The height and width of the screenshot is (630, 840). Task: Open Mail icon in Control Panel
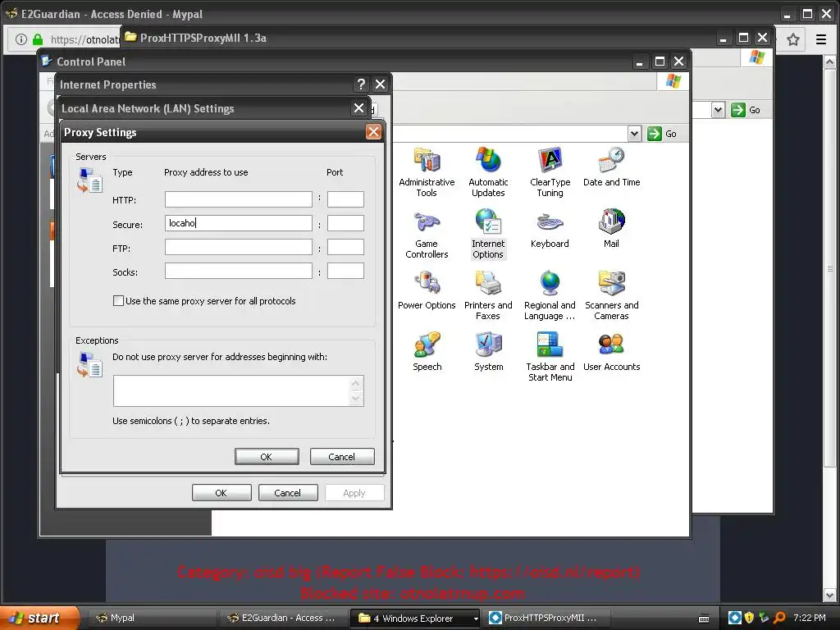[x=611, y=229]
